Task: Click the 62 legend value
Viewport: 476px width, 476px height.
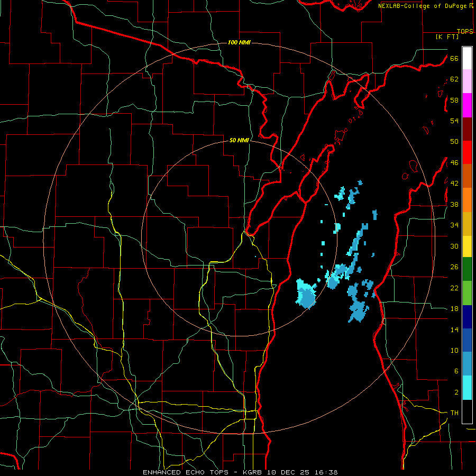Action: coord(454,79)
